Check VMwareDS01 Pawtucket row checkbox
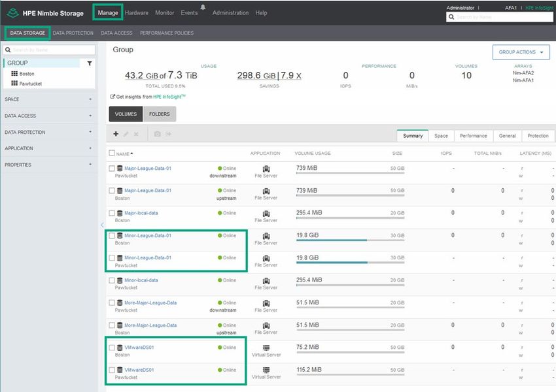This screenshot has width=556, height=392. click(x=112, y=370)
